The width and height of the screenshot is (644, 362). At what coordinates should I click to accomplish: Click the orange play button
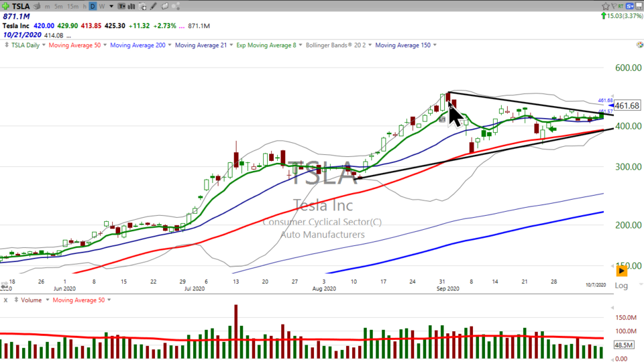pos(621,271)
